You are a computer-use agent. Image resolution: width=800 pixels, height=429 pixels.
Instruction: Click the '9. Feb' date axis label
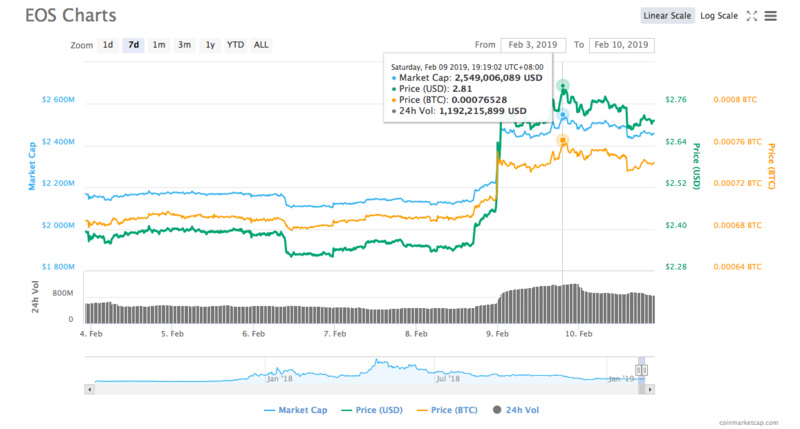(x=497, y=334)
